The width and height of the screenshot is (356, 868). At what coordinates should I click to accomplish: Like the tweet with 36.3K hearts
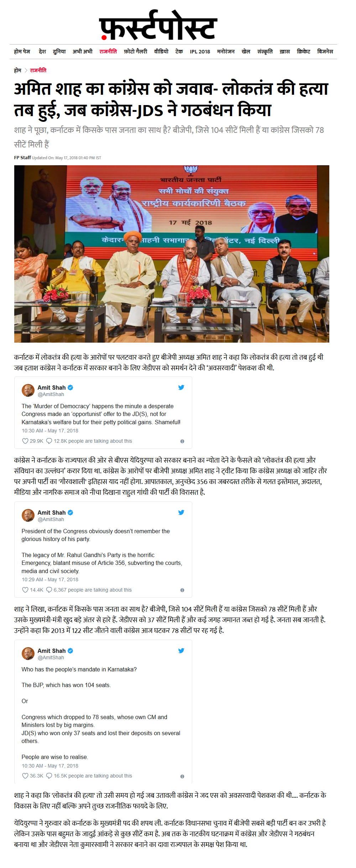[x=25, y=776]
